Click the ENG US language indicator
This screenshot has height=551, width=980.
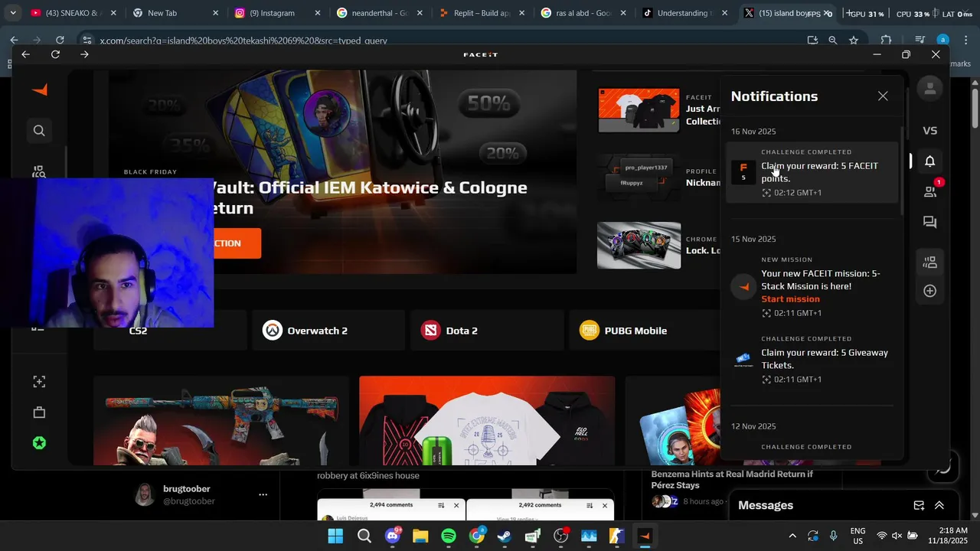pyautogui.click(x=858, y=536)
